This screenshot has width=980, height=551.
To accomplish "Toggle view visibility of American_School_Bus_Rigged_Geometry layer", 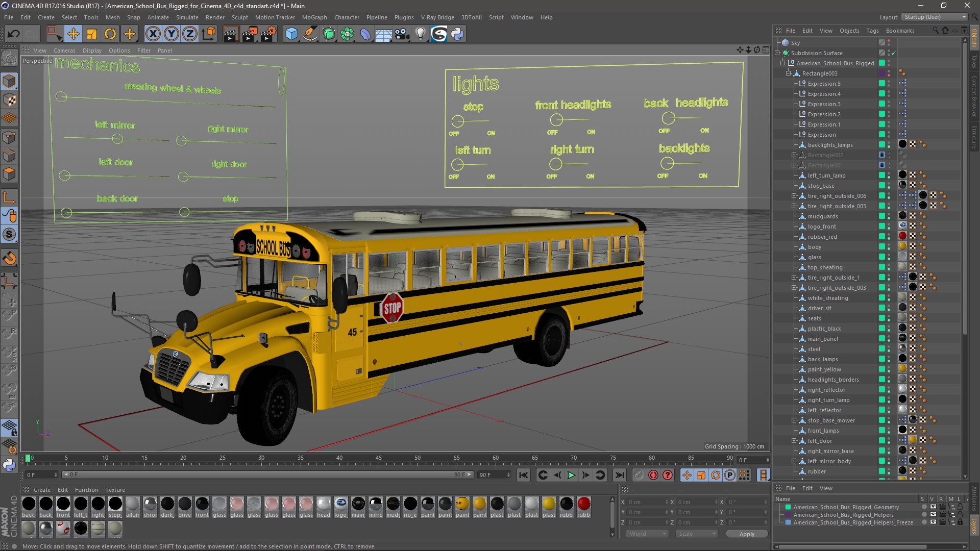I will 933,507.
